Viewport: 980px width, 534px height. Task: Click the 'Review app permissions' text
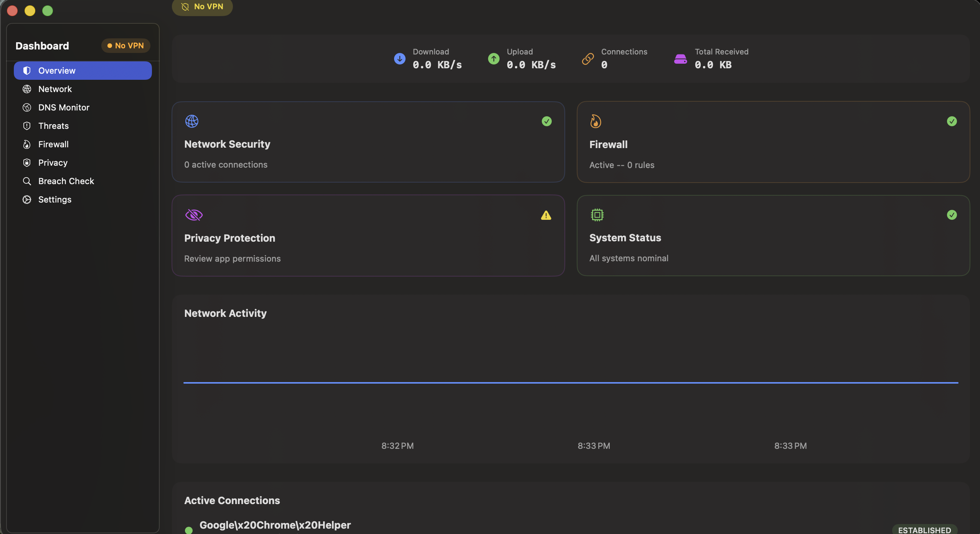coord(233,259)
